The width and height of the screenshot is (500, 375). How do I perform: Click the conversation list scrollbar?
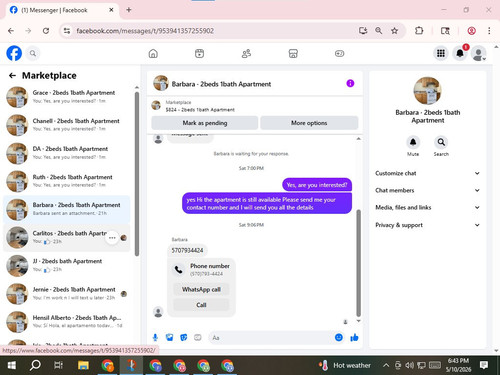coord(137,174)
